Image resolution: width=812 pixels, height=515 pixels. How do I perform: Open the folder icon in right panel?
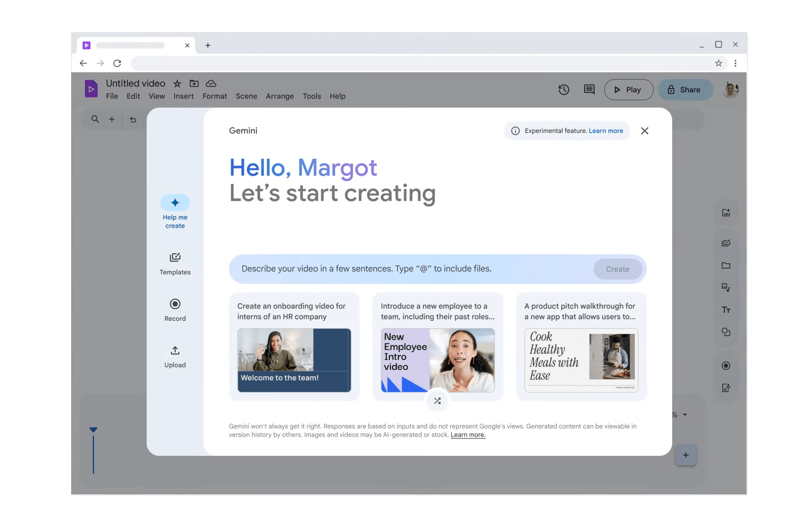[x=726, y=265]
